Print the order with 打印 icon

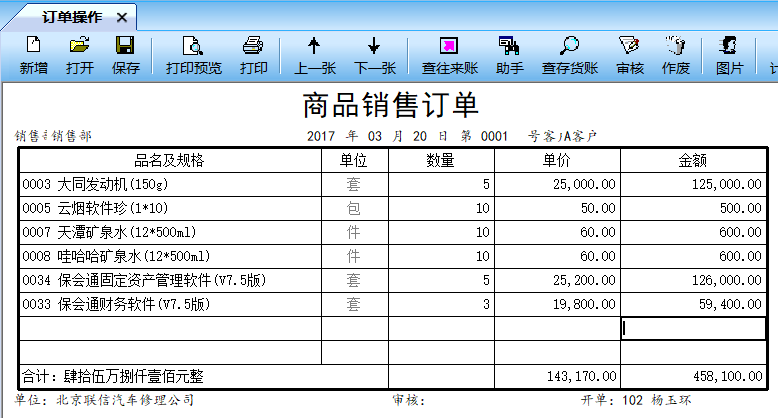[x=254, y=55]
